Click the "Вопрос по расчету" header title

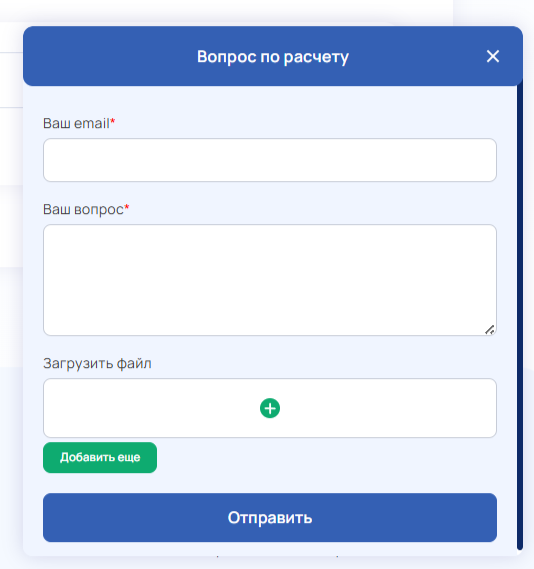coord(273,57)
